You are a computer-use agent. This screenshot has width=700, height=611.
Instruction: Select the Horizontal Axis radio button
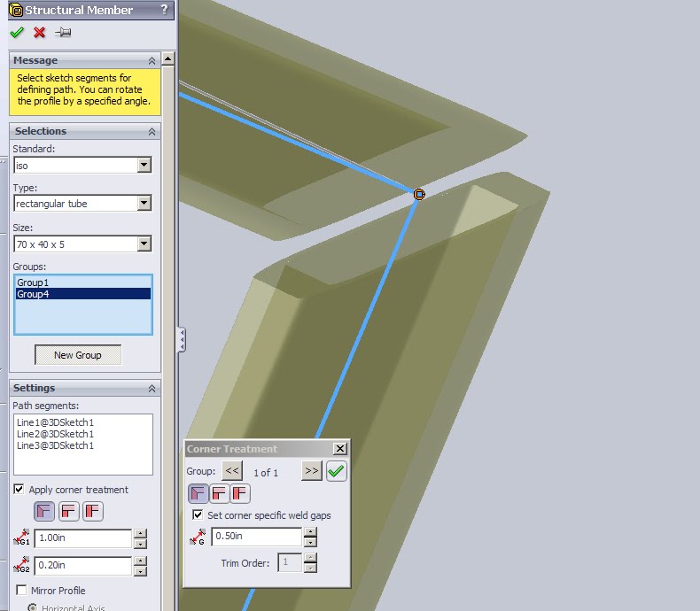click(32, 607)
